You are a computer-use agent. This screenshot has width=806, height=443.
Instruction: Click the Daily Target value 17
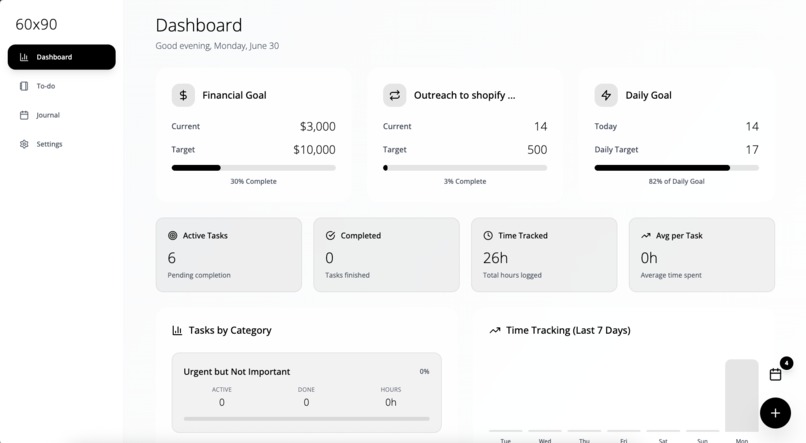[x=752, y=150]
